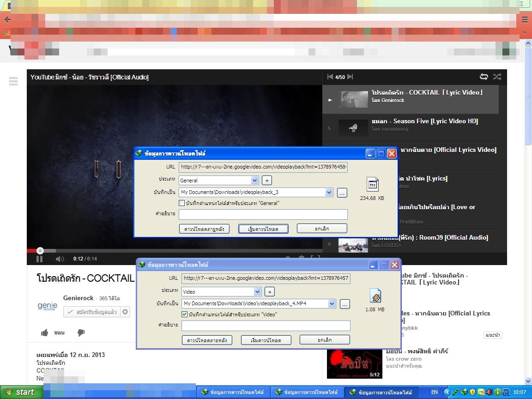
Task: Open Windows Start menu
Action: point(21,392)
